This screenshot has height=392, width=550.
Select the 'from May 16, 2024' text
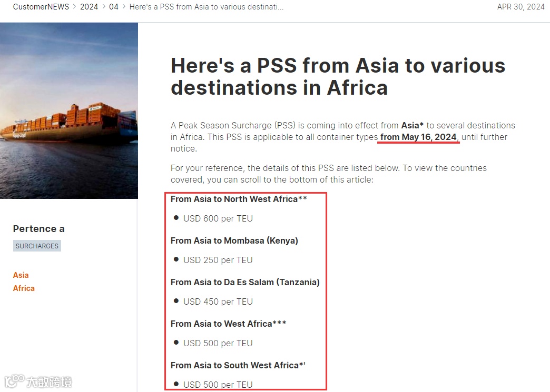(x=418, y=137)
